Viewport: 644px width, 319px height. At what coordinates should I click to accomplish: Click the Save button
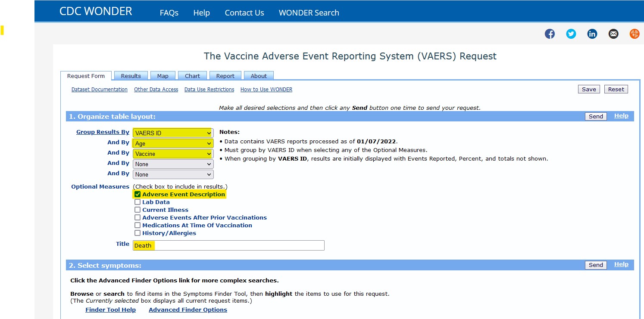589,89
